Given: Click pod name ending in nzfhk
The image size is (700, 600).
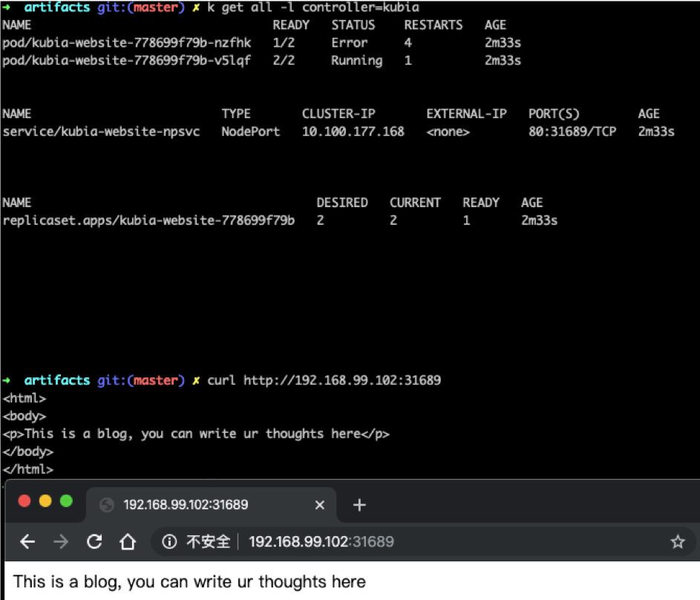Looking at the screenshot, I should point(127,42).
